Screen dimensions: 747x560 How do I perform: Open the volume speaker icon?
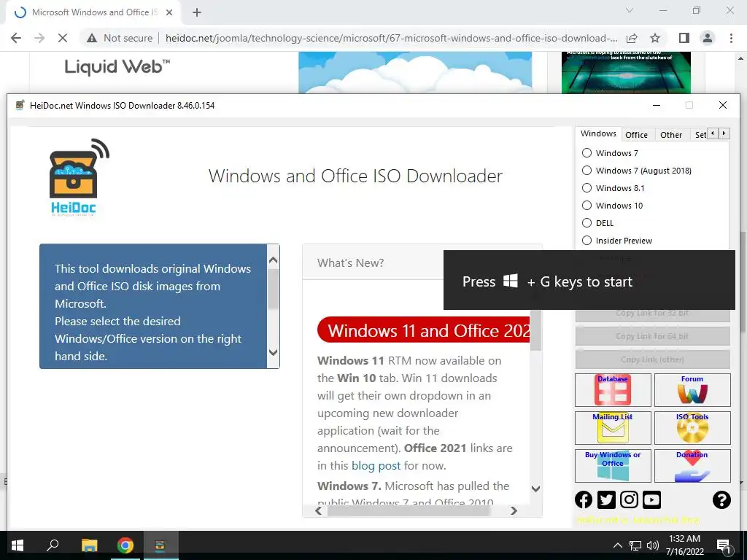click(653, 545)
